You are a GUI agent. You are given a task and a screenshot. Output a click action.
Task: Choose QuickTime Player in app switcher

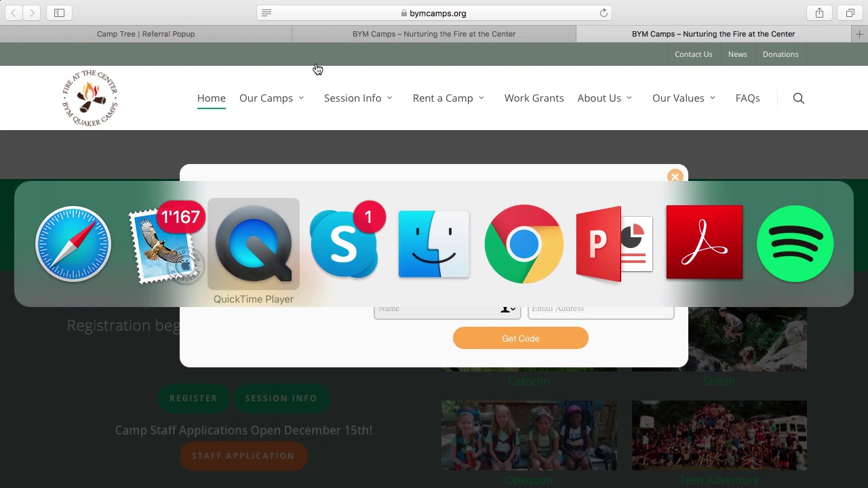[254, 244]
